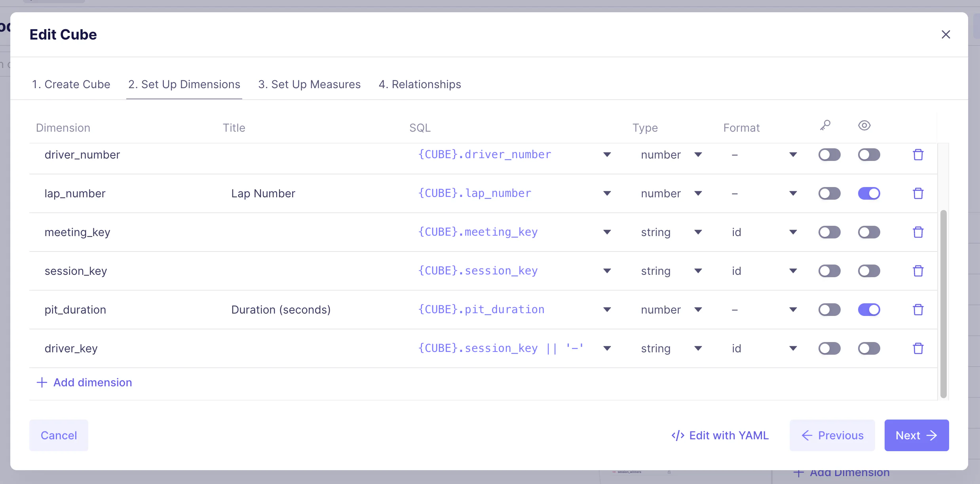Viewport: 980px width, 484px height.
Task: Enable primary key toggle for driver_key
Action: point(829,348)
